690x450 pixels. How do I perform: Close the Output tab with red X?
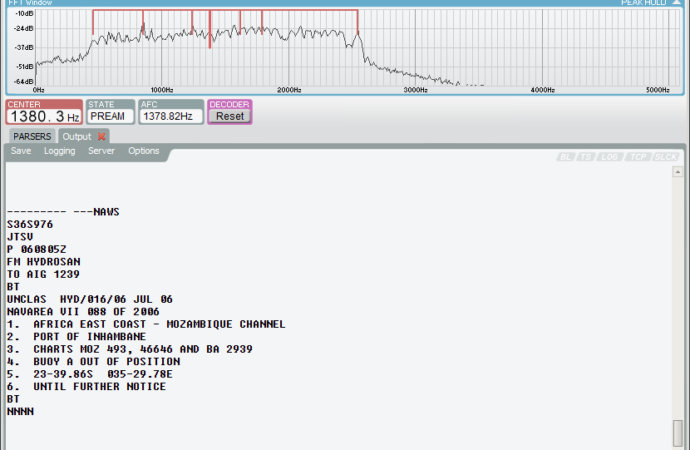102,136
